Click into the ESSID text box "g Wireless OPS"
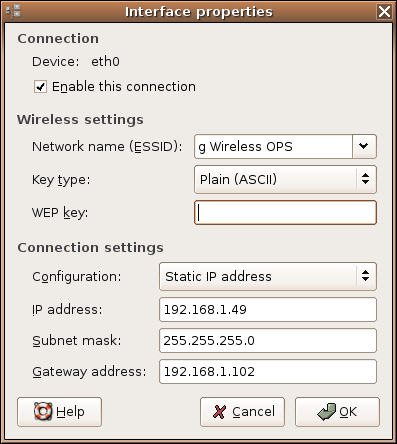Screen dimensions: 397x444 tap(273, 146)
